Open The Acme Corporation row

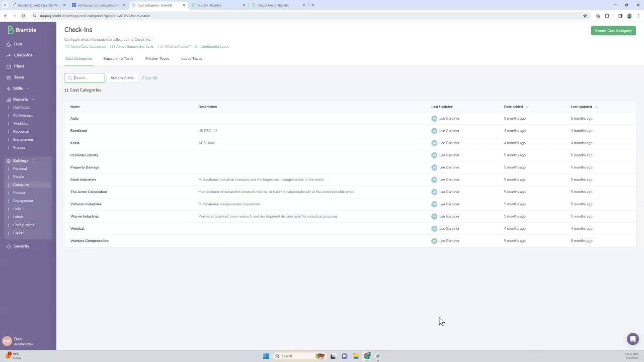pyautogui.click(x=350, y=192)
